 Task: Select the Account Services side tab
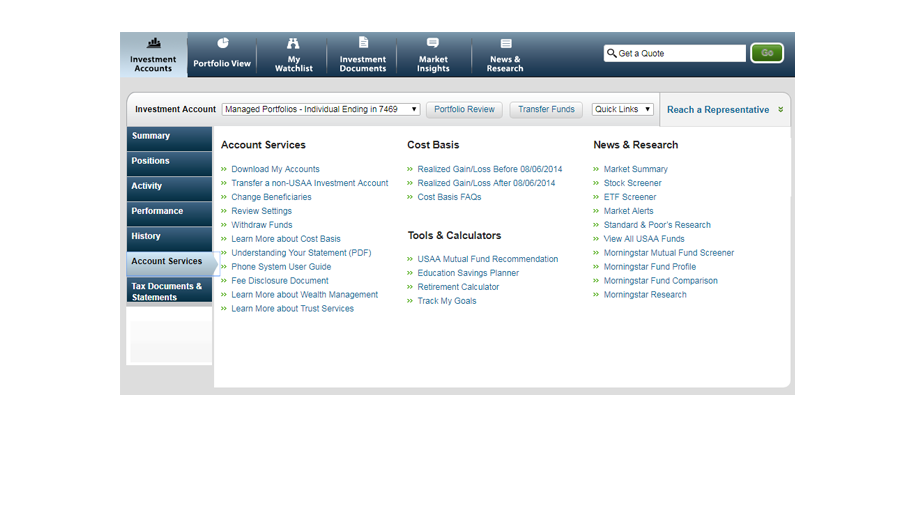(x=172, y=264)
